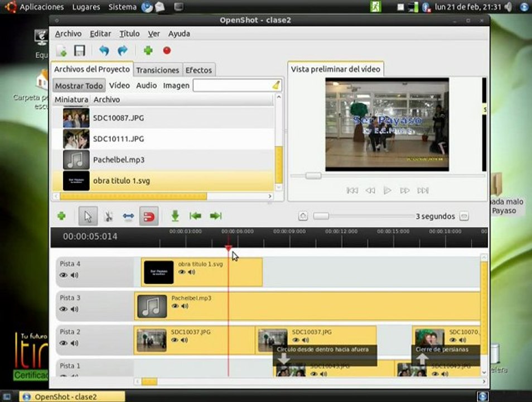Viewport: 532px width, 402px height.
Task: Click the red playhead marker on ruler
Action: coord(229,248)
